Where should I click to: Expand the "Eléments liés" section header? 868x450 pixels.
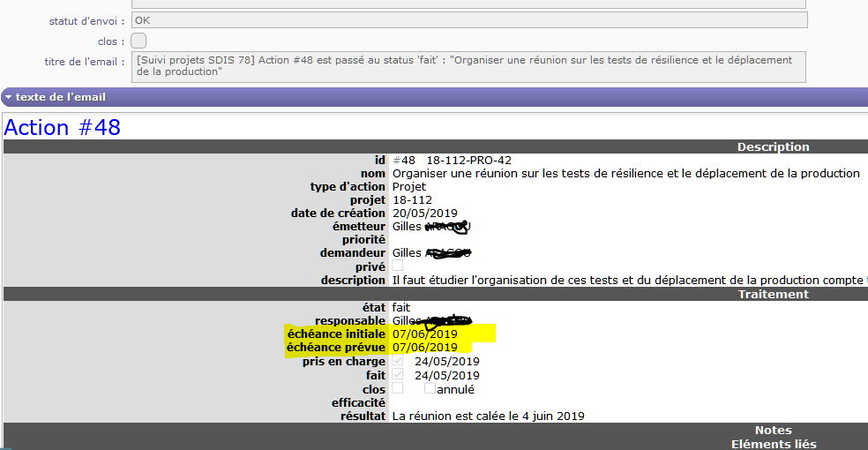(773, 444)
